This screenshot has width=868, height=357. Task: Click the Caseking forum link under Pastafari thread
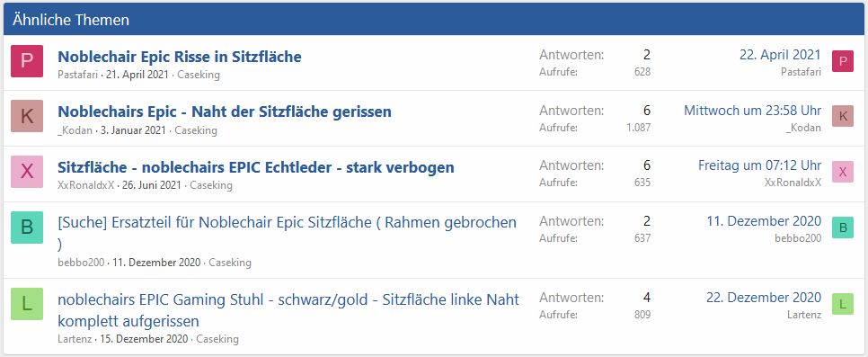(x=199, y=75)
